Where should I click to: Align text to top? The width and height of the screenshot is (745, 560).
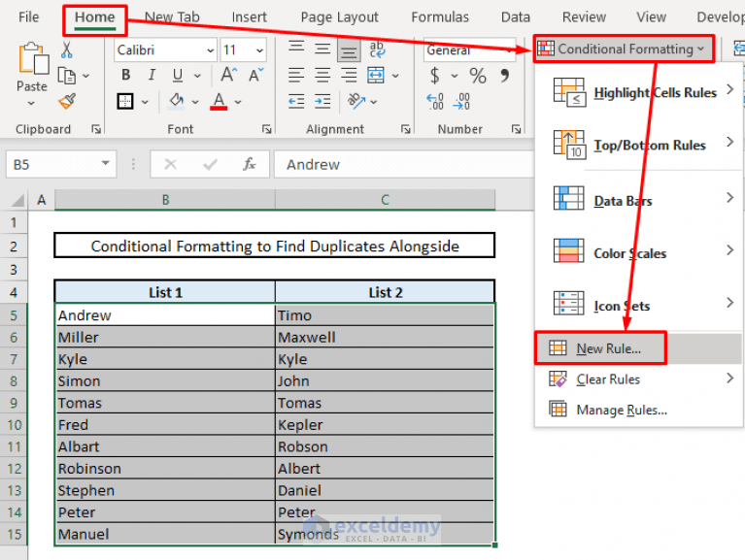pyautogui.click(x=296, y=47)
